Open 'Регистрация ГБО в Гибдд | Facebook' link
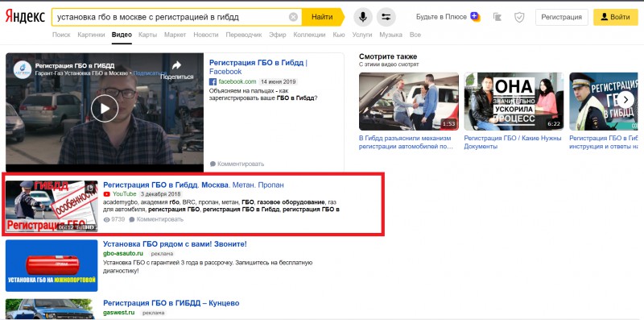 point(258,67)
